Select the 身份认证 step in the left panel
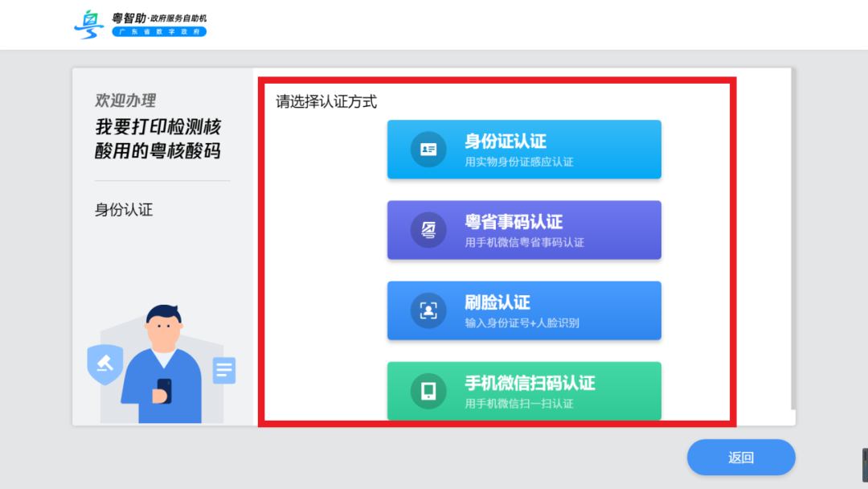868x489 pixels. click(124, 210)
